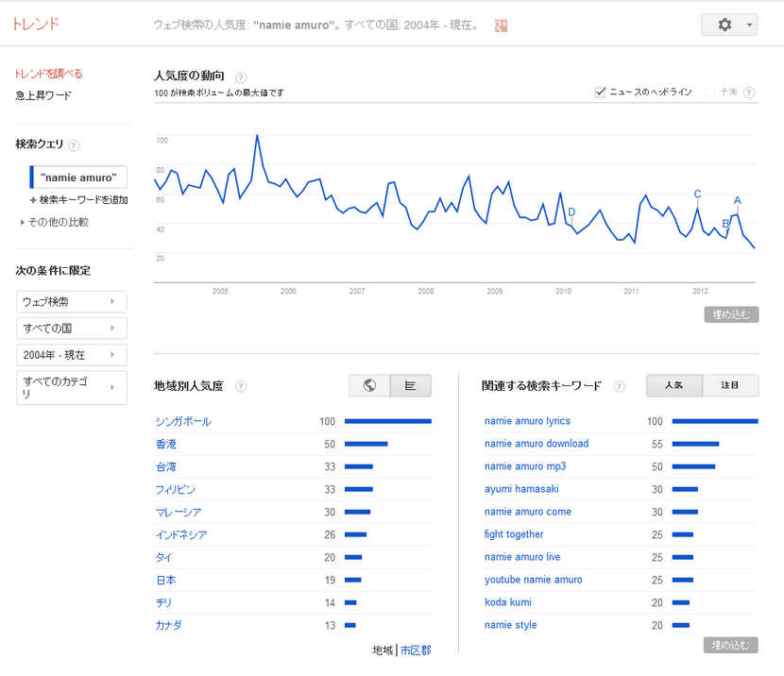Switch to 市区郡 city view link
Screen dimensions: 784x676
coord(416,650)
